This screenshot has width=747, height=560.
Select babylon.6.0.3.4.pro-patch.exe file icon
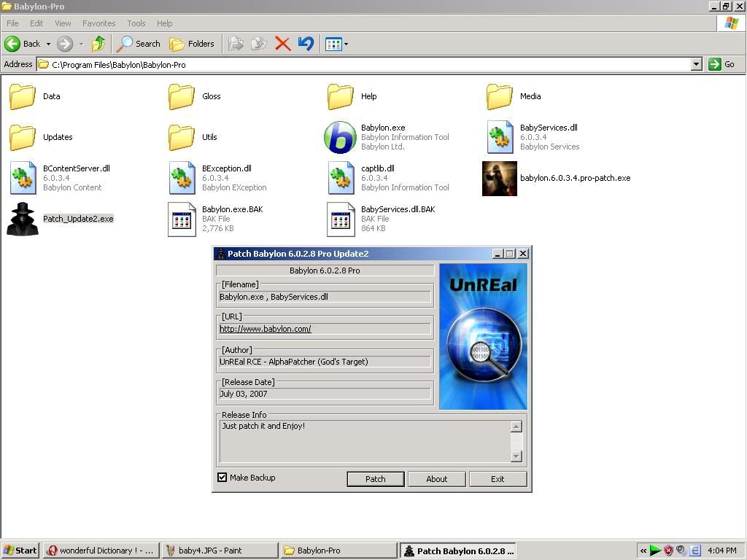tap(500, 179)
